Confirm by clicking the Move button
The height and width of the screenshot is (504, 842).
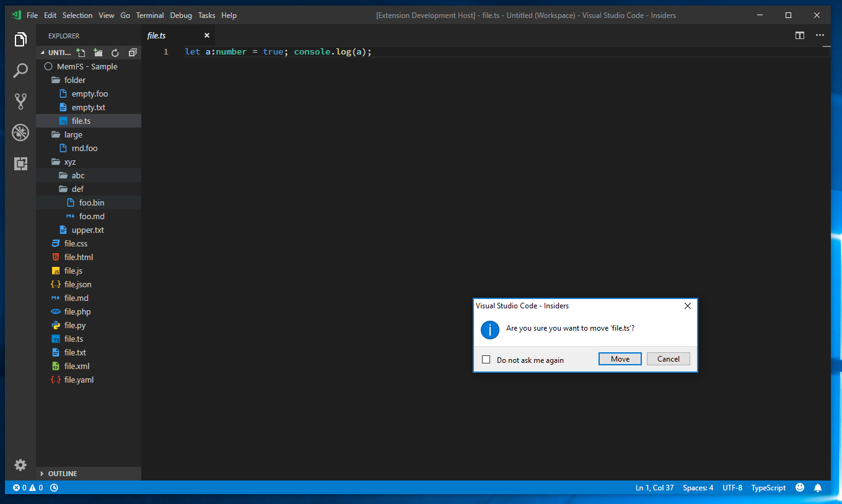tap(620, 358)
